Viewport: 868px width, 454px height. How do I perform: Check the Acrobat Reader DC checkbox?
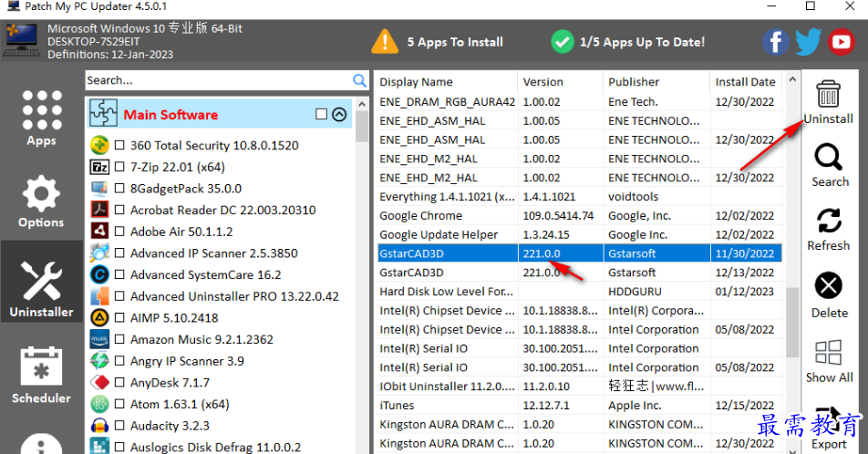tap(119, 210)
